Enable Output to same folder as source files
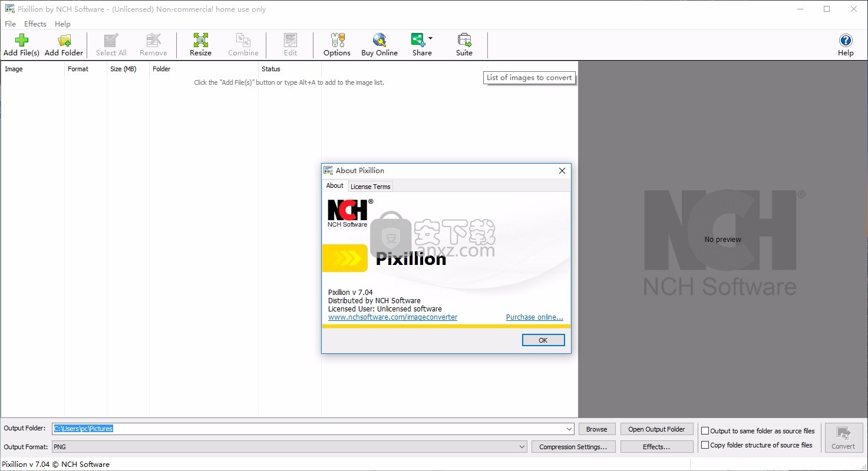Viewport: 868px width, 471px height. click(x=705, y=431)
